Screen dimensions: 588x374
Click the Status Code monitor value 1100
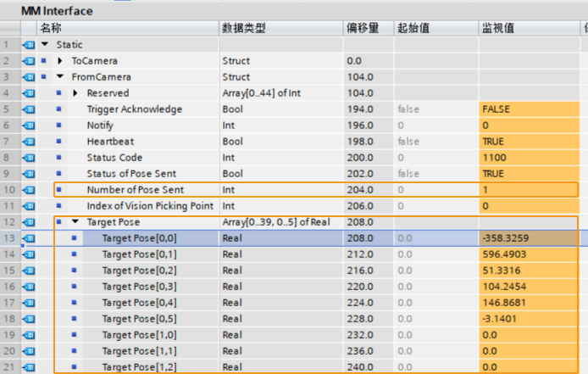click(495, 158)
